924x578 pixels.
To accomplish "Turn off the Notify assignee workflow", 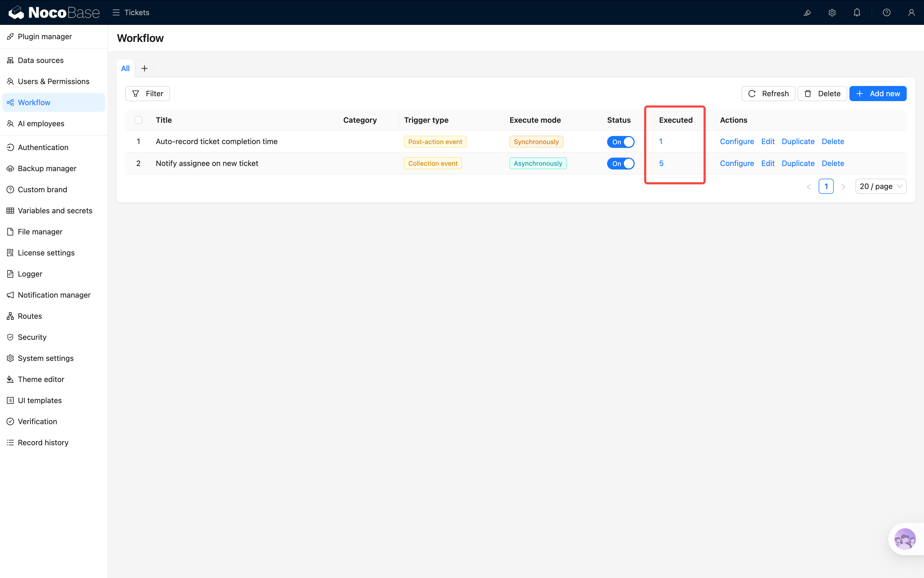I will 620,163.
